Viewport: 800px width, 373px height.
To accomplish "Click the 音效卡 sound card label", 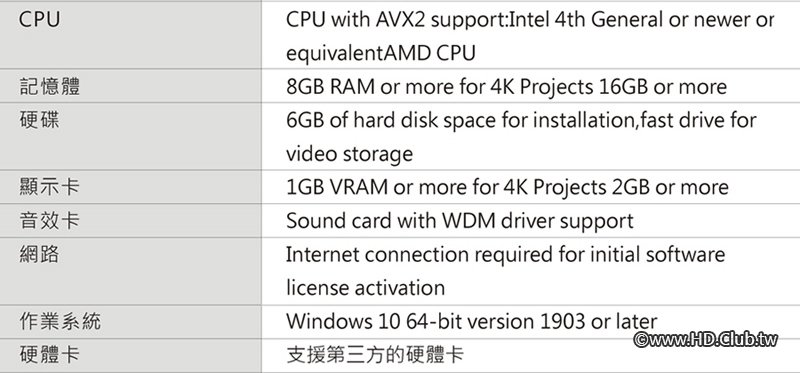I will (x=49, y=220).
